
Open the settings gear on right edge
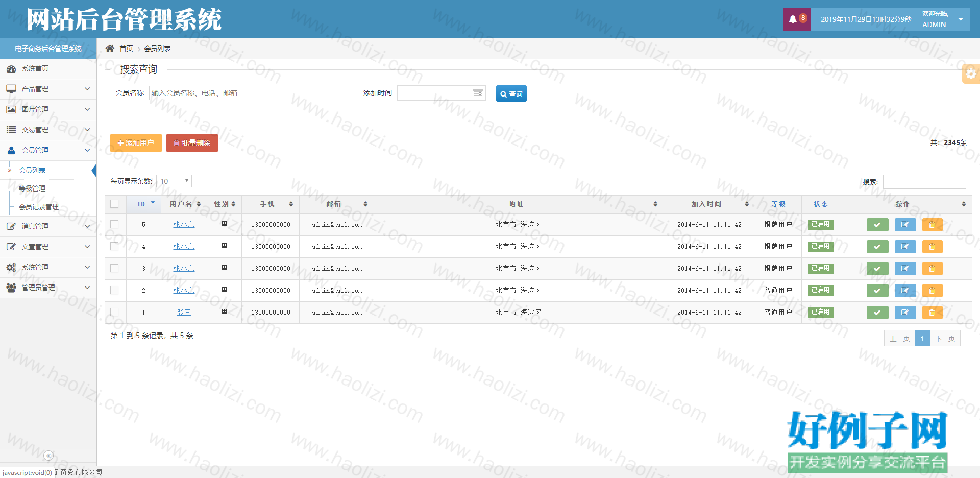971,74
